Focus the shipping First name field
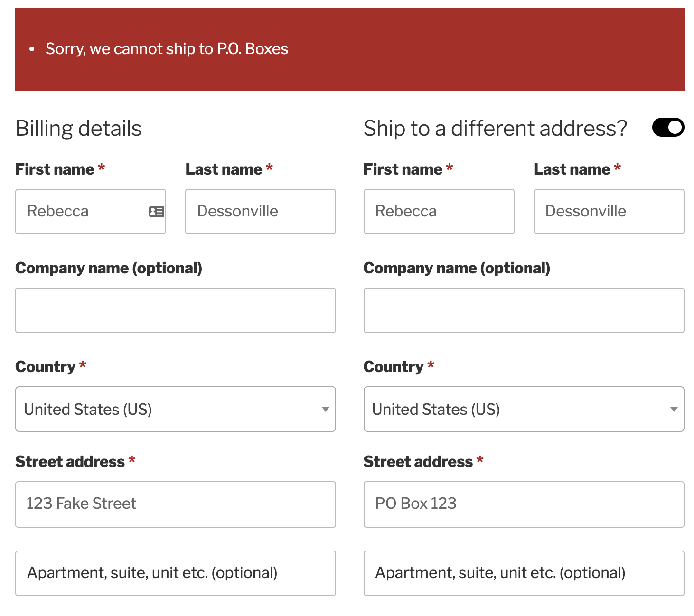Screen dimensions: 694x616 [439, 212]
